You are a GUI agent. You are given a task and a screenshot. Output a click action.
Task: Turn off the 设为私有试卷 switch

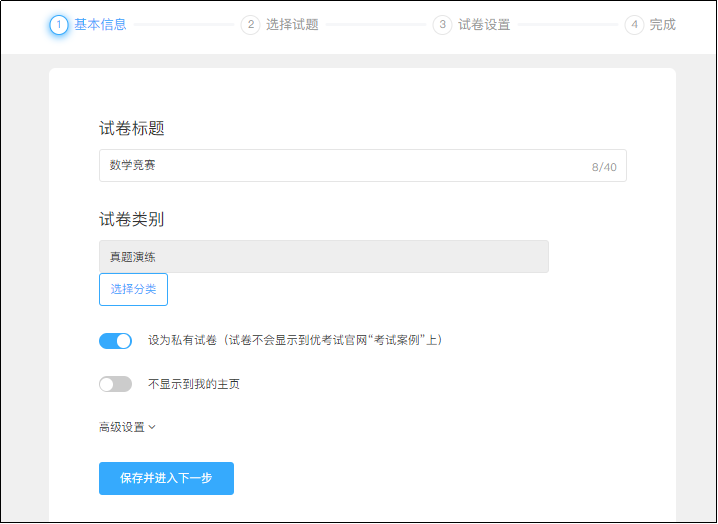115,341
